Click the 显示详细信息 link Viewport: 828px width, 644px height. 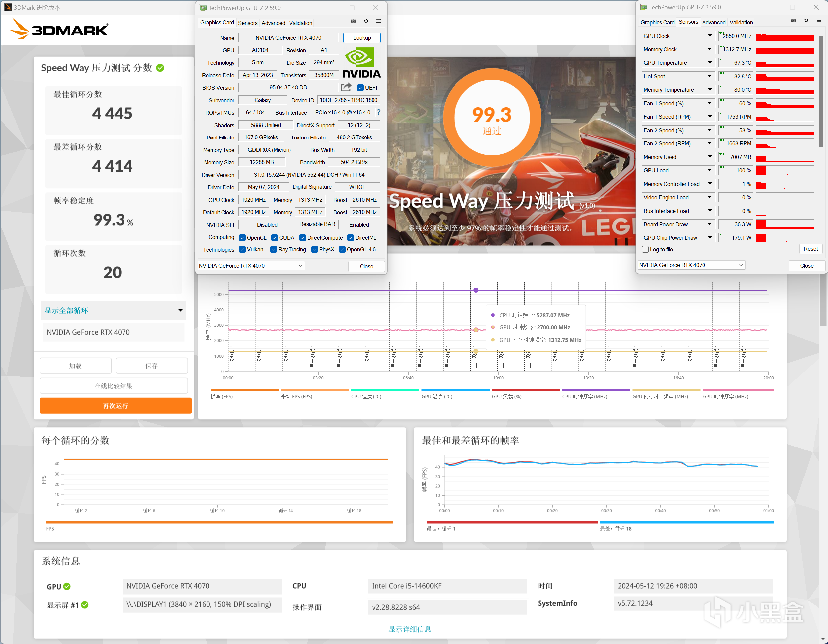click(x=410, y=629)
